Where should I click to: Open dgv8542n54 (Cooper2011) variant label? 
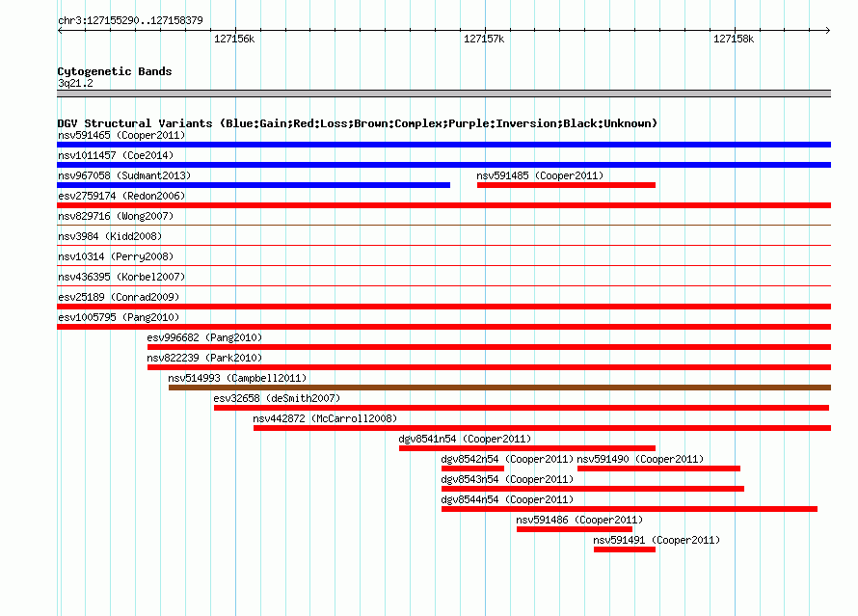[507, 459]
